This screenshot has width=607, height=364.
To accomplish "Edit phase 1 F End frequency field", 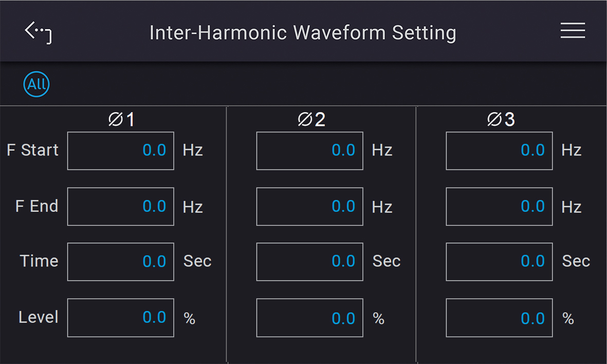I will tap(120, 206).
